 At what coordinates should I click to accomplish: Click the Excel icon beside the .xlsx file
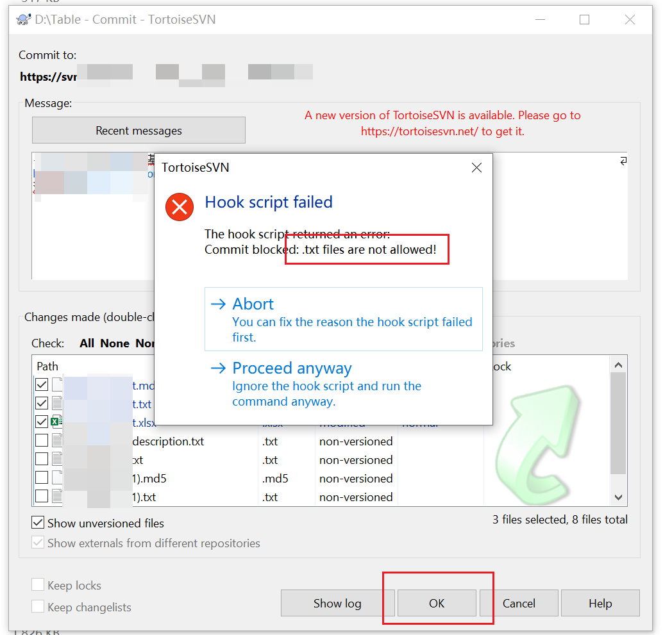pos(56,421)
